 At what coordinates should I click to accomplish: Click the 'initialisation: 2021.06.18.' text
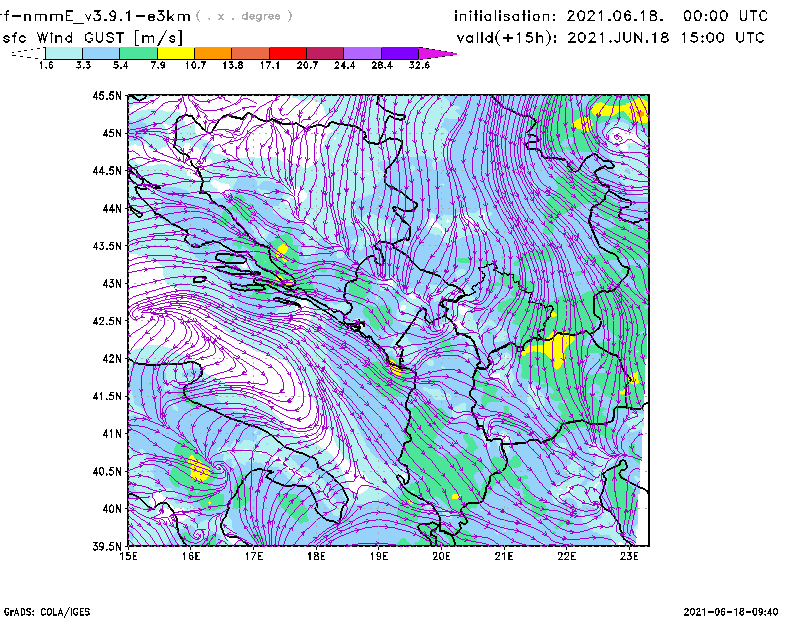click(x=559, y=16)
